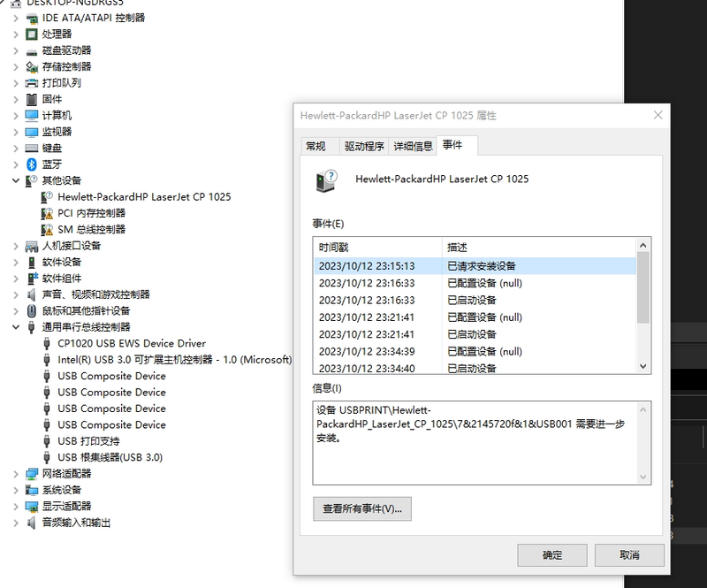Click the 鼠标和其他指针设备 mouse icon
Image resolution: width=707 pixels, height=588 pixels.
pos(32,311)
